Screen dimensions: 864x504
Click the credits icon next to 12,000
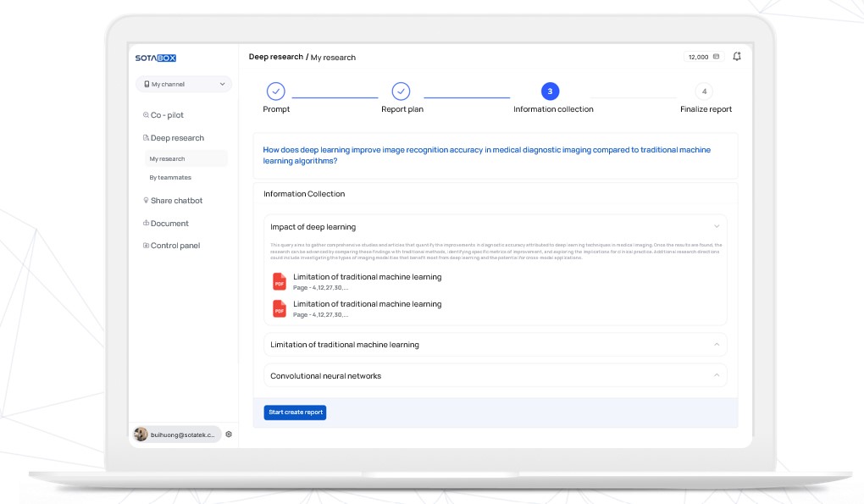[x=717, y=57]
